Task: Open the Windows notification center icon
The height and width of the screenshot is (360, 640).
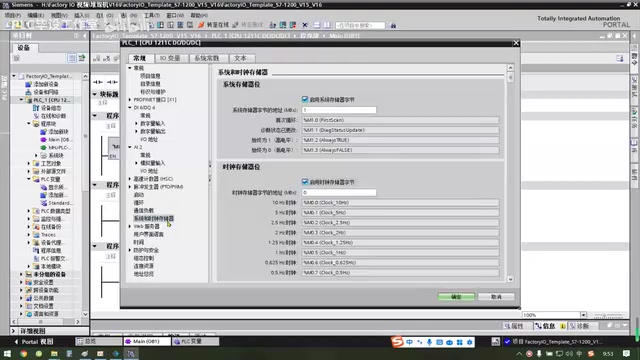Action: click(626, 353)
